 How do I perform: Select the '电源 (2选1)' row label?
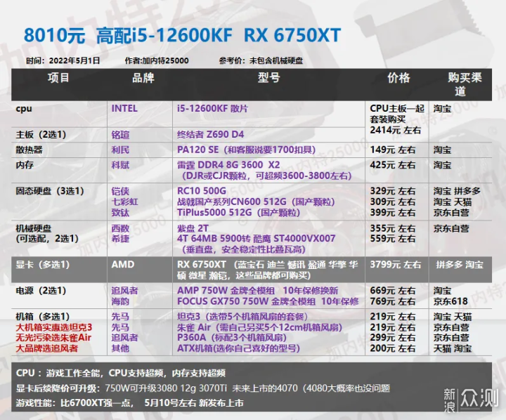[41, 291]
